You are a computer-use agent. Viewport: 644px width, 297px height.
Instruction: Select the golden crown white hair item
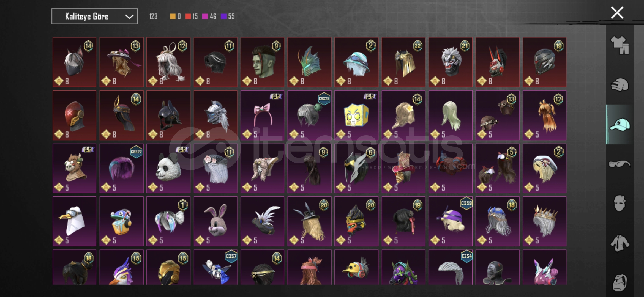545,221
